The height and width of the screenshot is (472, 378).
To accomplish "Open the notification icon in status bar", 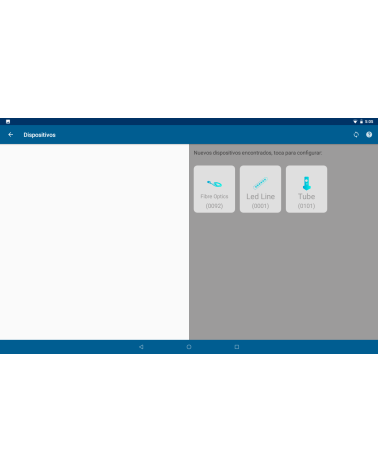I will tap(8, 122).
